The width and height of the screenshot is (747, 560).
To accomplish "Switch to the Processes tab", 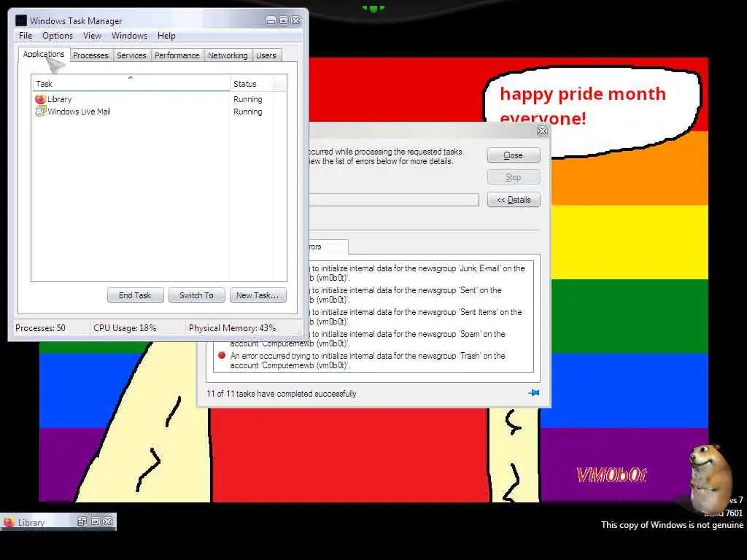I will [90, 55].
